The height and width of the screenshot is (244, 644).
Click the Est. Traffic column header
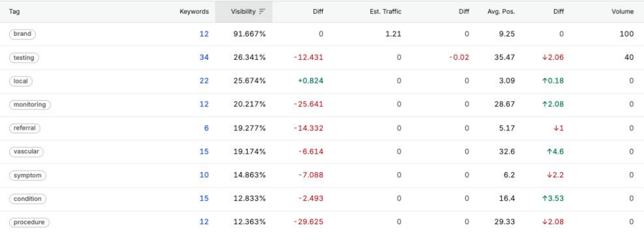[x=385, y=12]
